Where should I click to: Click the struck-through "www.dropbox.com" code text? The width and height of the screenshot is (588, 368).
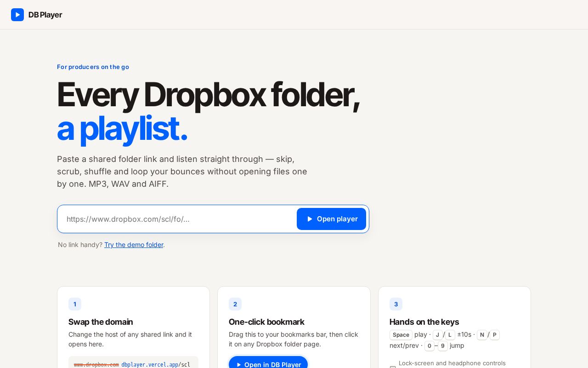[x=96, y=365]
